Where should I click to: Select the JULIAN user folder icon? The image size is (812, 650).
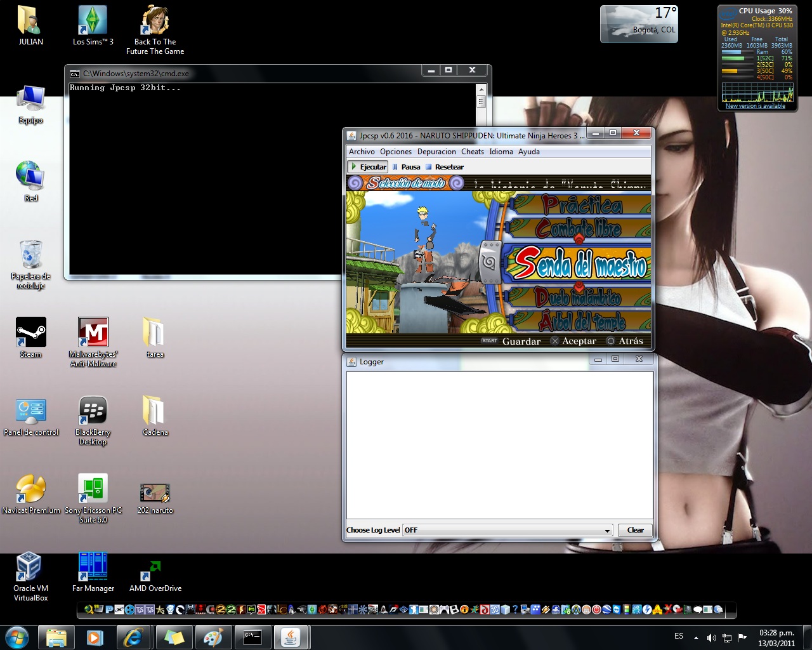tap(30, 25)
